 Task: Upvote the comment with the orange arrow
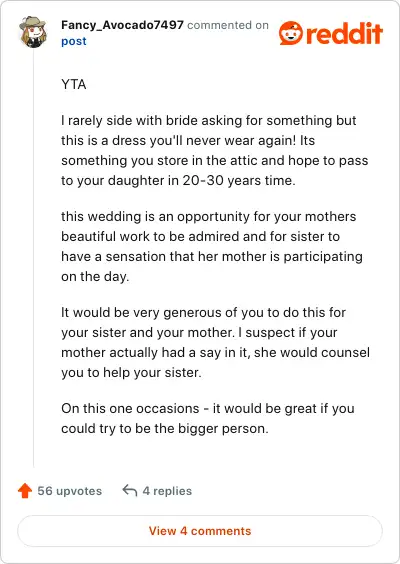pyautogui.click(x=25, y=491)
